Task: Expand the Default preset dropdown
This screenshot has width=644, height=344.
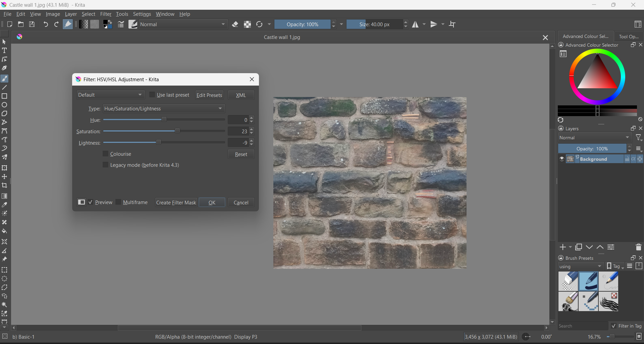Action: 110,95
